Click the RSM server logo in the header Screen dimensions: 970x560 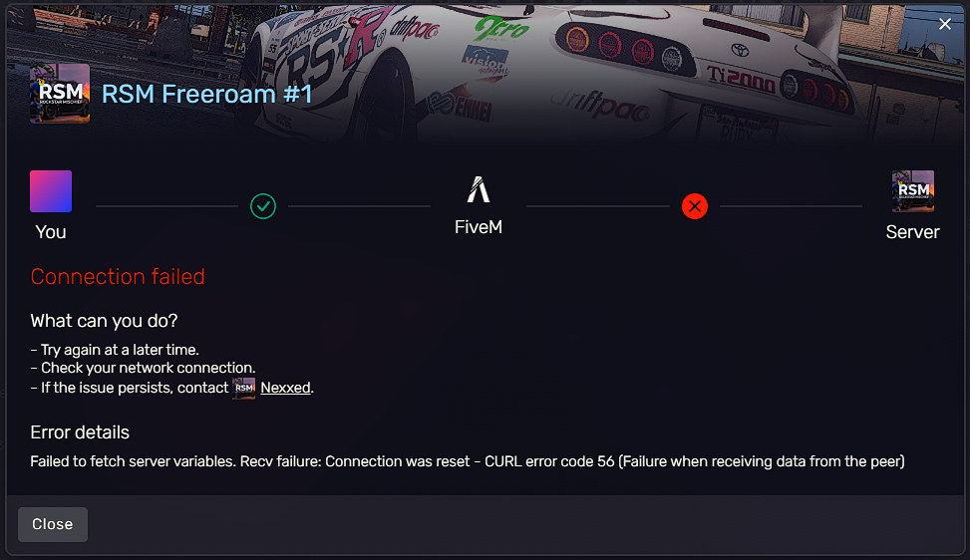[60, 94]
